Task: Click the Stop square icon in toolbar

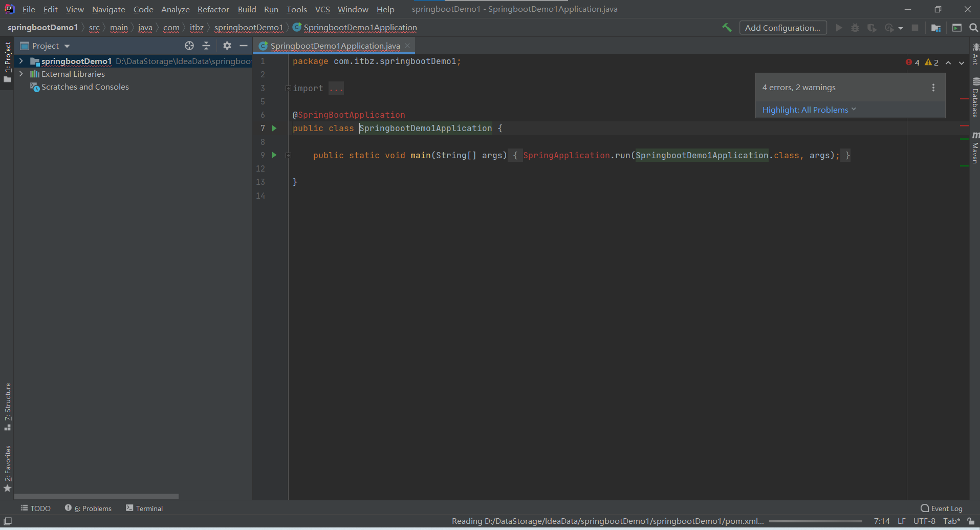Action: (x=915, y=28)
